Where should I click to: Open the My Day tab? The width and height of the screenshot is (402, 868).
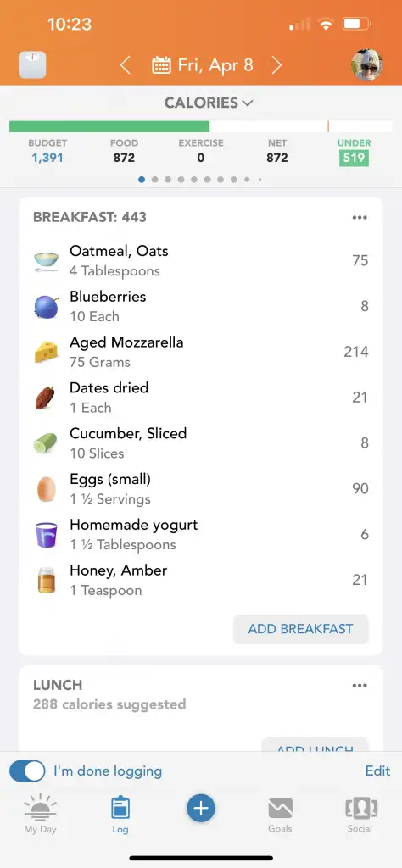click(x=40, y=814)
